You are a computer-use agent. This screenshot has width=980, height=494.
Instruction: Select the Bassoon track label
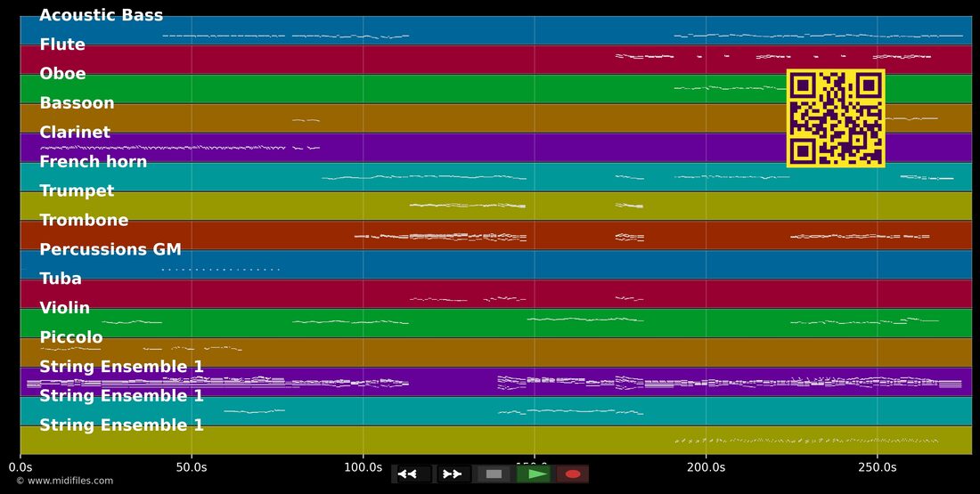pos(77,103)
